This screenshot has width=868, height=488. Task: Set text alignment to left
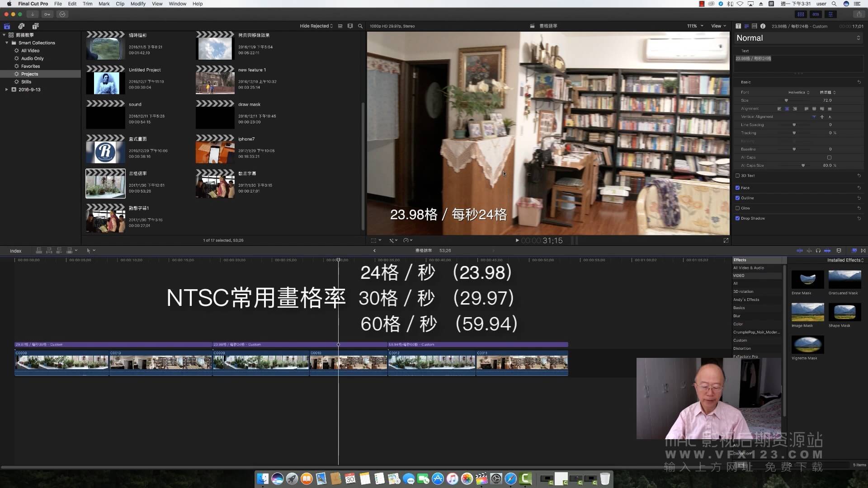click(779, 109)
